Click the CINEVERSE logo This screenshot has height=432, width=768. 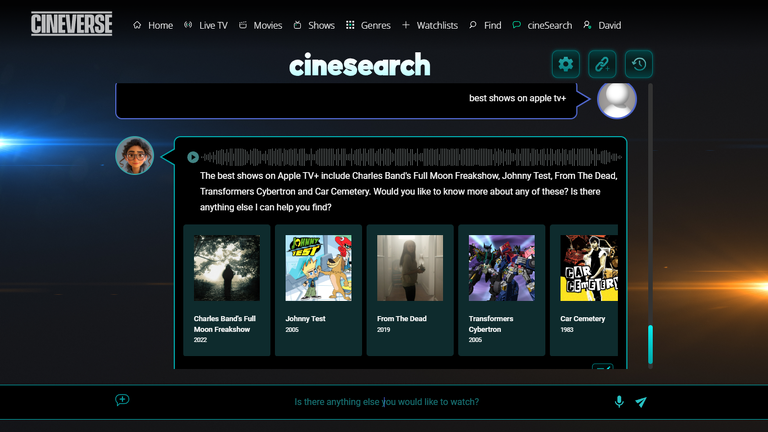coord(72,24)
